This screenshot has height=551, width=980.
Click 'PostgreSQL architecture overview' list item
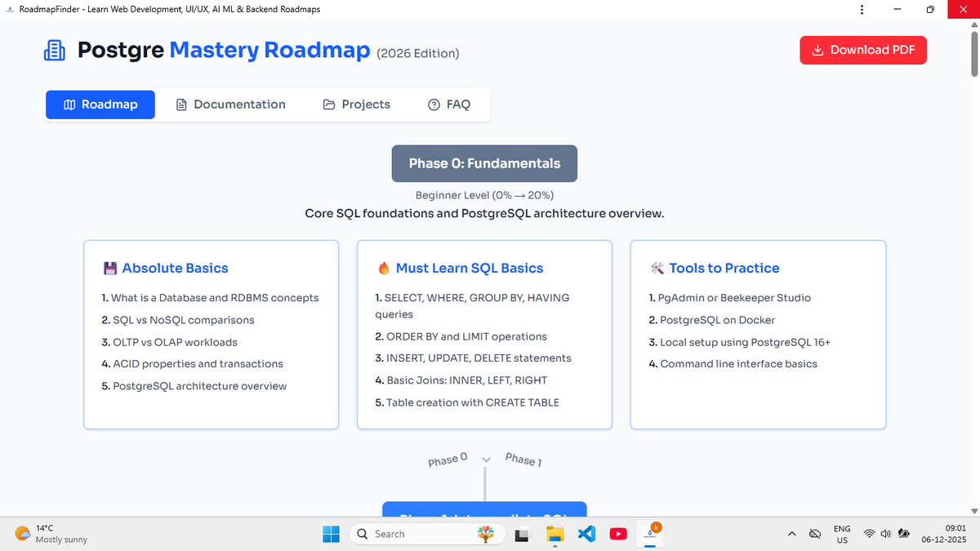point(194,386)
